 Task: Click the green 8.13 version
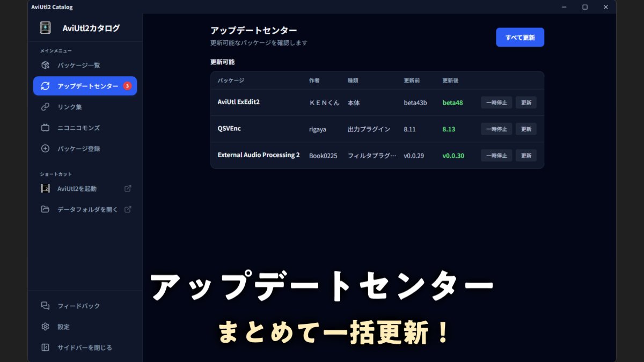pos(449,129)
